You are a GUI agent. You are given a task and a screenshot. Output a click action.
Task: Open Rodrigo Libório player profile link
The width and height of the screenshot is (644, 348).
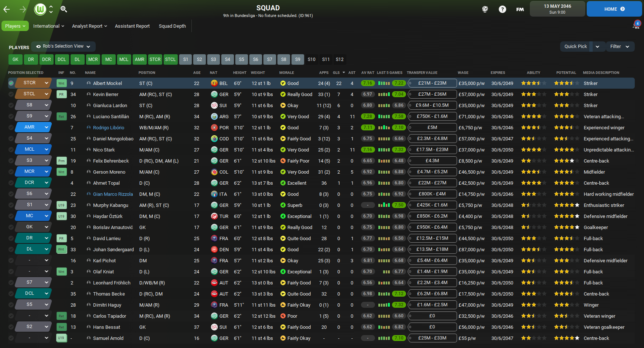pos(108,127)
